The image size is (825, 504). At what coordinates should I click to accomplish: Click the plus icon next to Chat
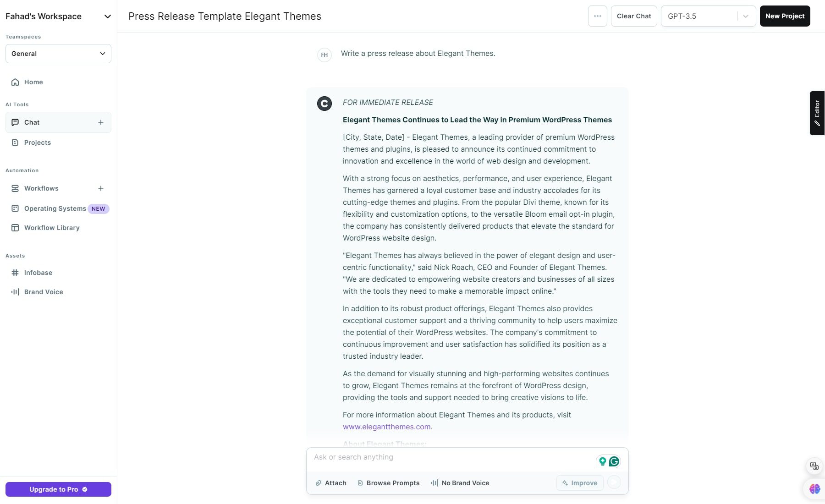[x=101, y=122]
